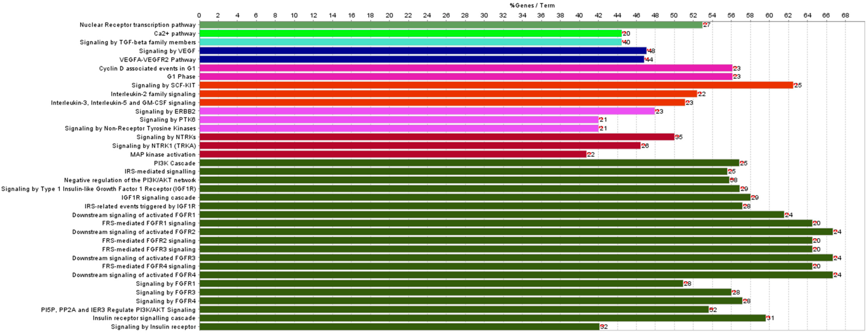Select the Signaling by TGF-beta family members label
This screenshot has height=333, width=868.
point(138,42)
